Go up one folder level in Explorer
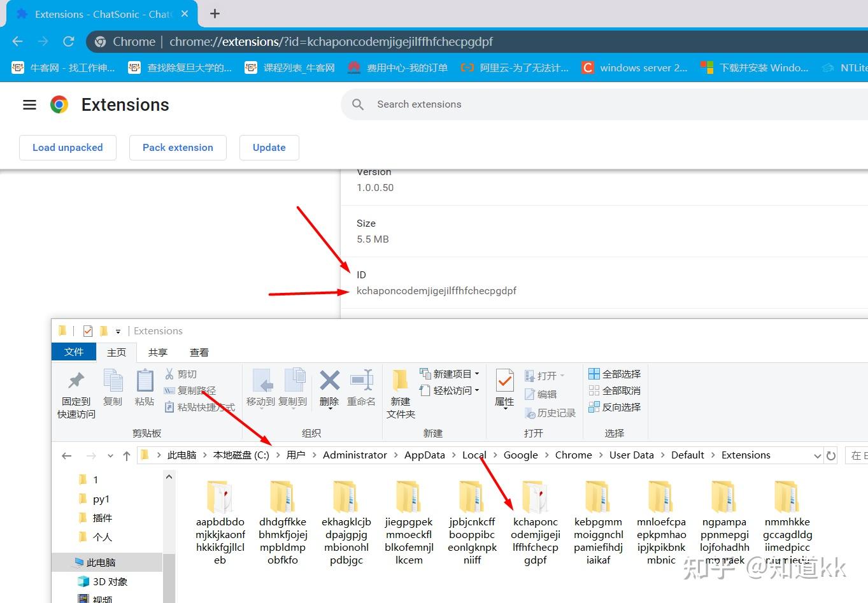The width and height of the screenshot is (868, 603). coord(127,455)
